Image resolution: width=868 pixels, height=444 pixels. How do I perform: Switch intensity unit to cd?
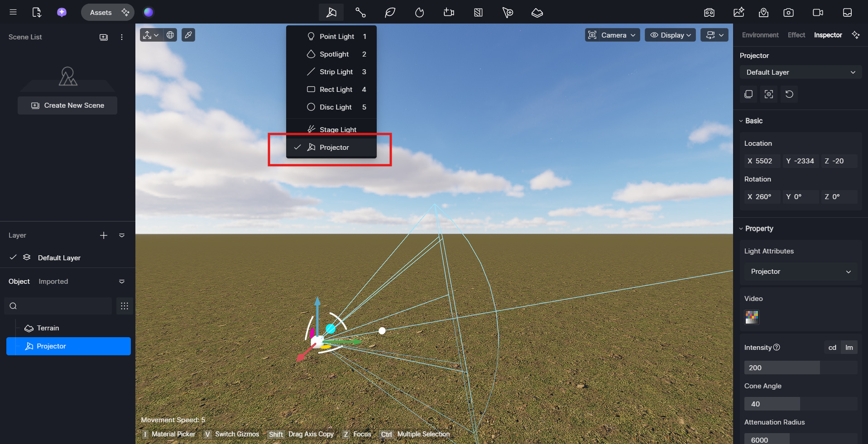tap(832, 348)
